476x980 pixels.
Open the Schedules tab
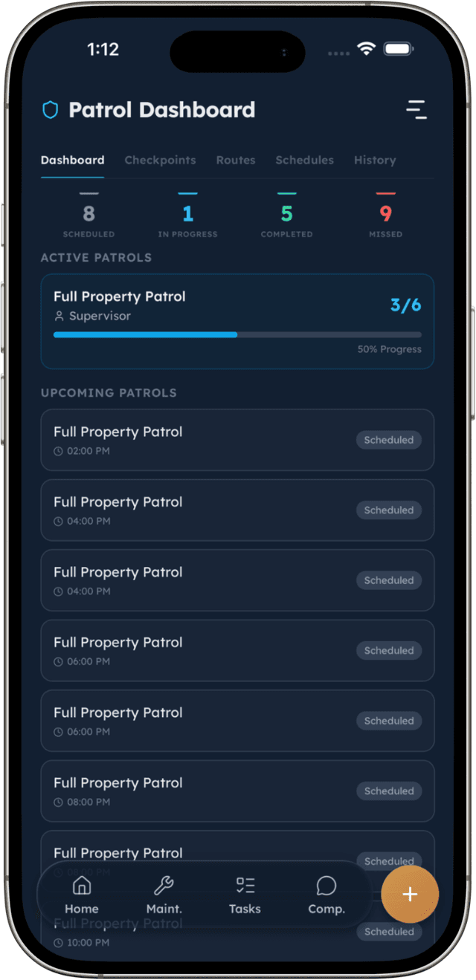point(304,160)
